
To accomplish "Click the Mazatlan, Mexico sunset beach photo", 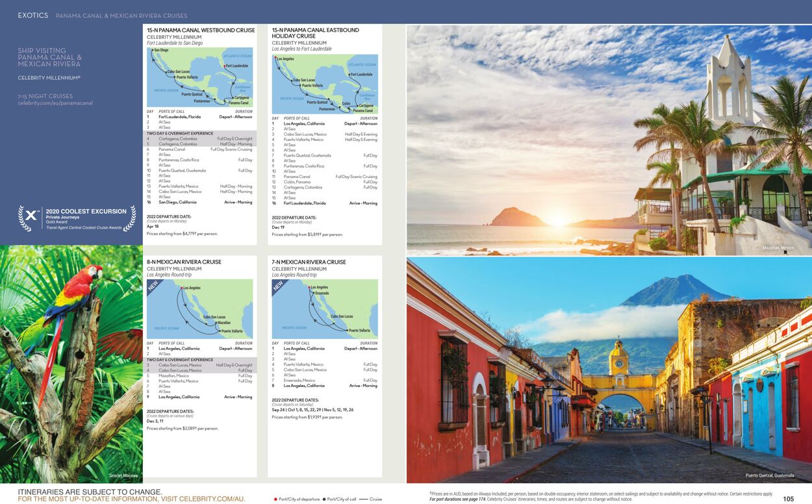I will coord(609,140).
